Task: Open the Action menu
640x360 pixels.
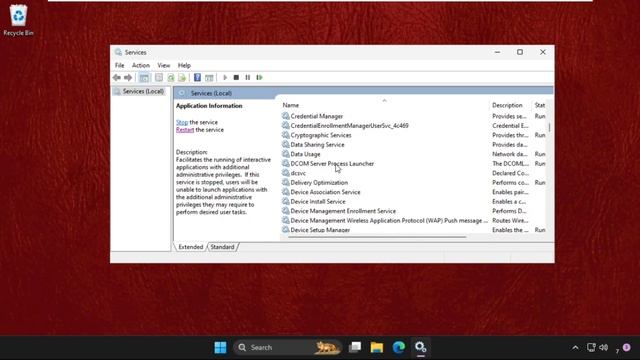Action: tap(140, 65)
